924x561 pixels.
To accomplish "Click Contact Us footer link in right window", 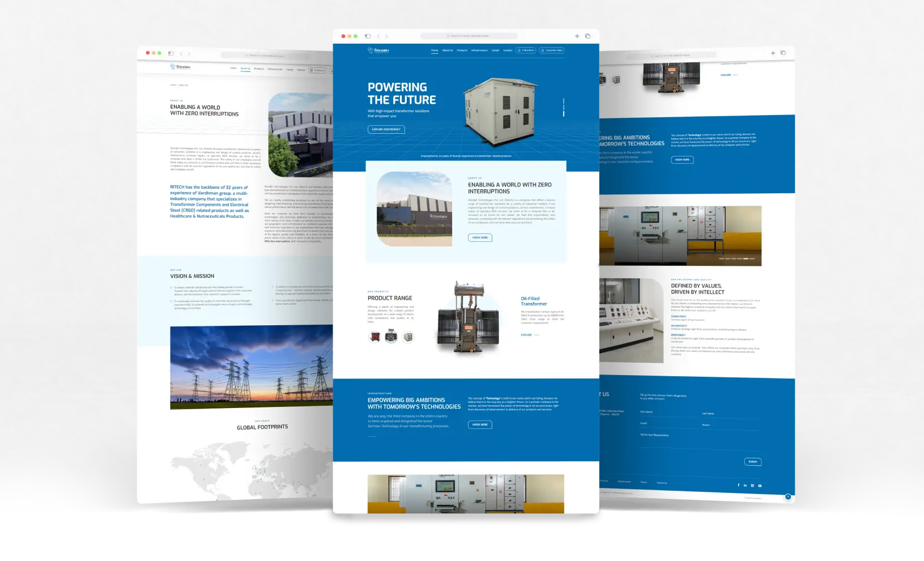I will (662, 483).
